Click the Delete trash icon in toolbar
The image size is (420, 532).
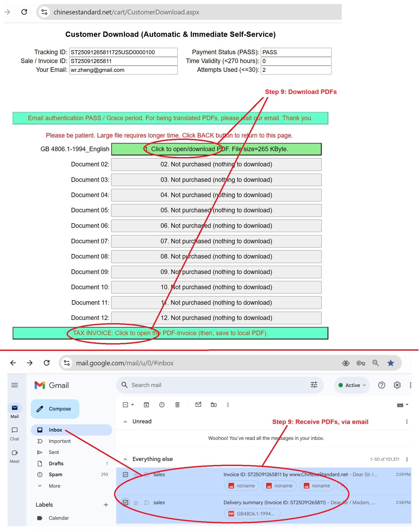tap(177, 405)
